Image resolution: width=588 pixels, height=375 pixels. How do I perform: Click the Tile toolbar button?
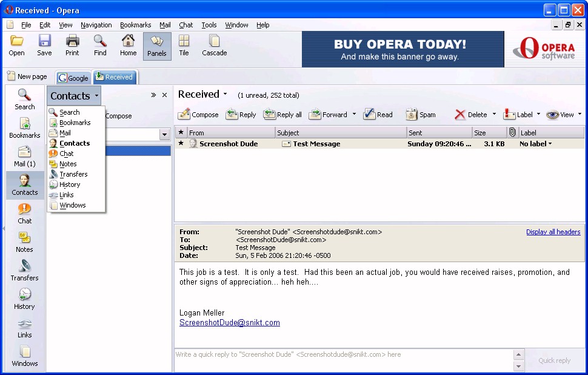click(x=184, y=46)
